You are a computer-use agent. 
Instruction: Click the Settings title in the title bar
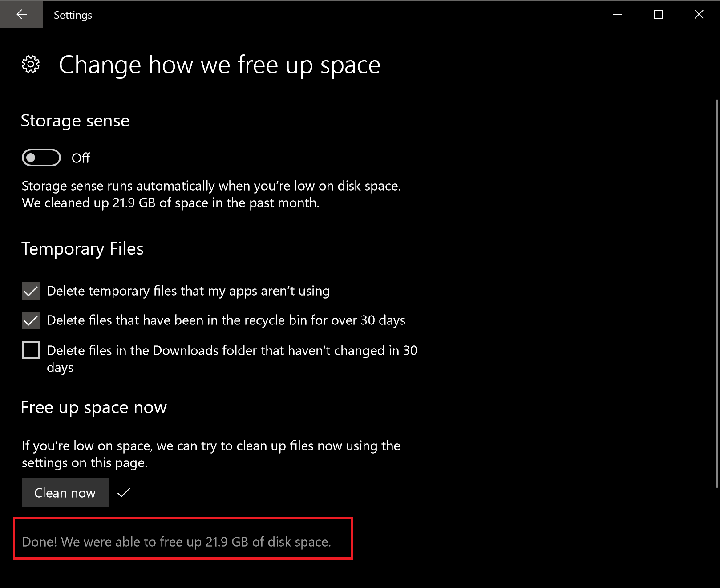click(73, 15)
